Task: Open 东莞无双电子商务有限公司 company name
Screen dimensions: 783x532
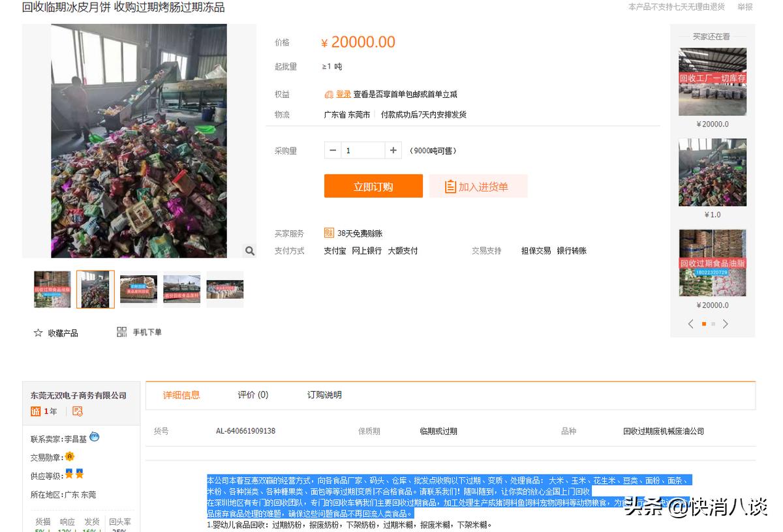Action: 78,396
